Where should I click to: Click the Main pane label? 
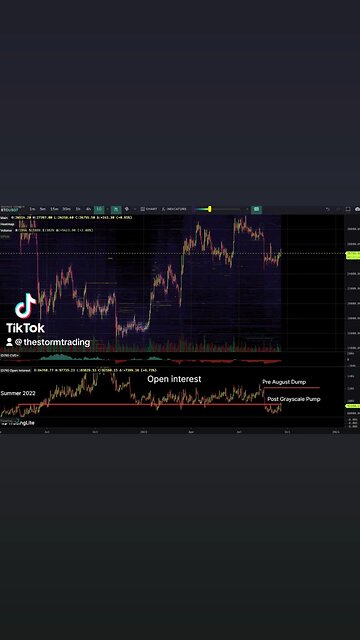point(4,218)
